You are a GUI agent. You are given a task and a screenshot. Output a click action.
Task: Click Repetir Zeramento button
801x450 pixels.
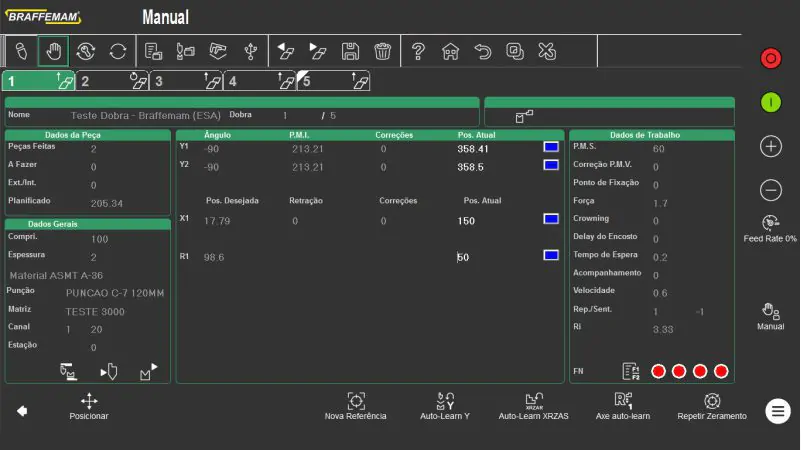click(x=712, y=407)
